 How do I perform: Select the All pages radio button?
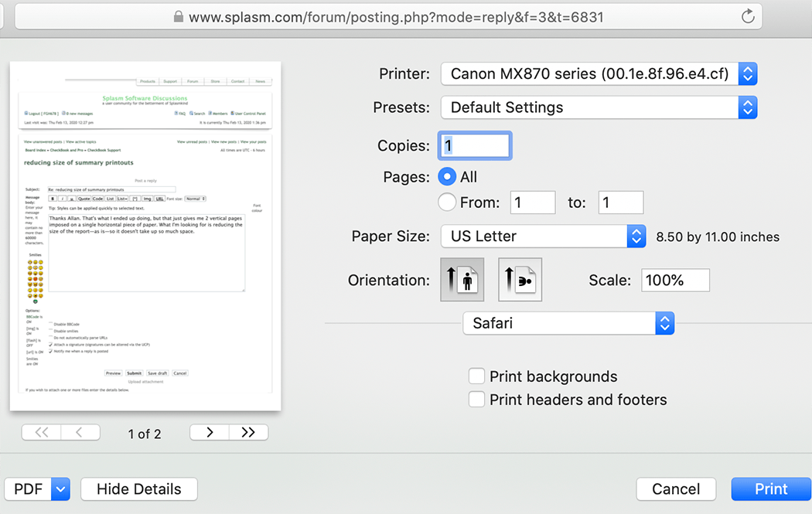447,176
